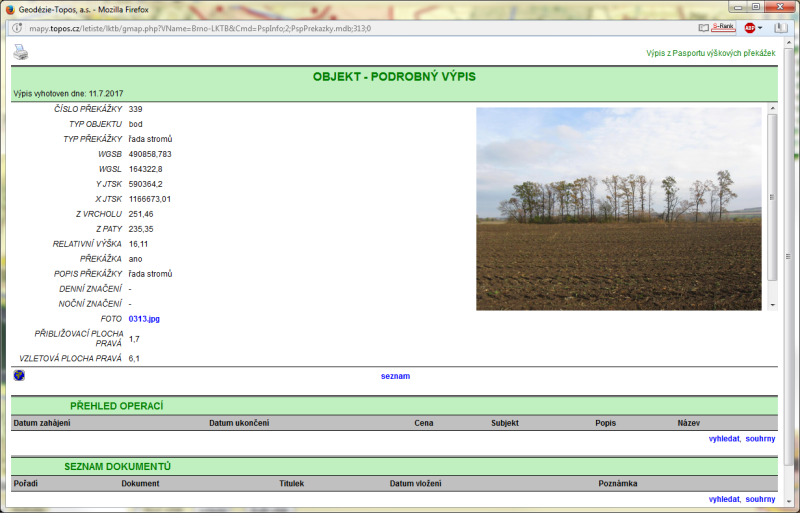The width and height of the screenshot is (800, 513).
Task: Toggle reader view icon in address bar
Action: pos(704,28)
